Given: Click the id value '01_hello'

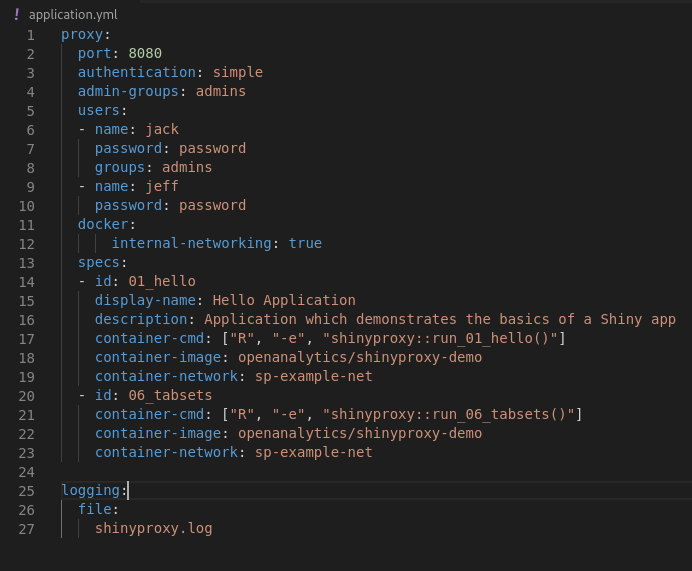Looking at the screenshot, I should pos(162,281).
